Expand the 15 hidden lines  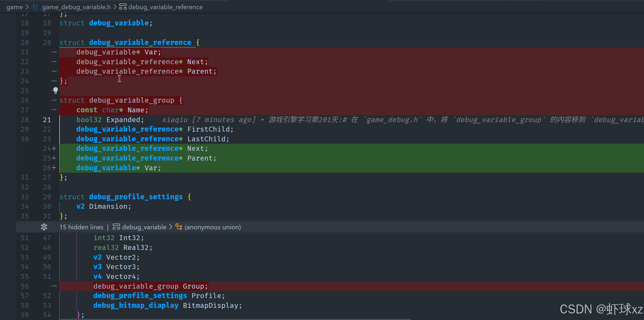click(81, 227)
